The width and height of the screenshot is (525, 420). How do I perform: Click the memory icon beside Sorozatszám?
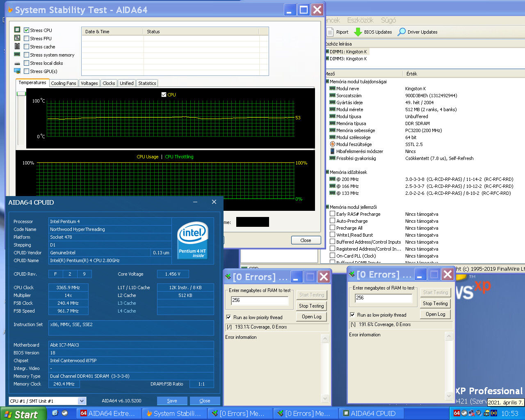coord(333,95)
